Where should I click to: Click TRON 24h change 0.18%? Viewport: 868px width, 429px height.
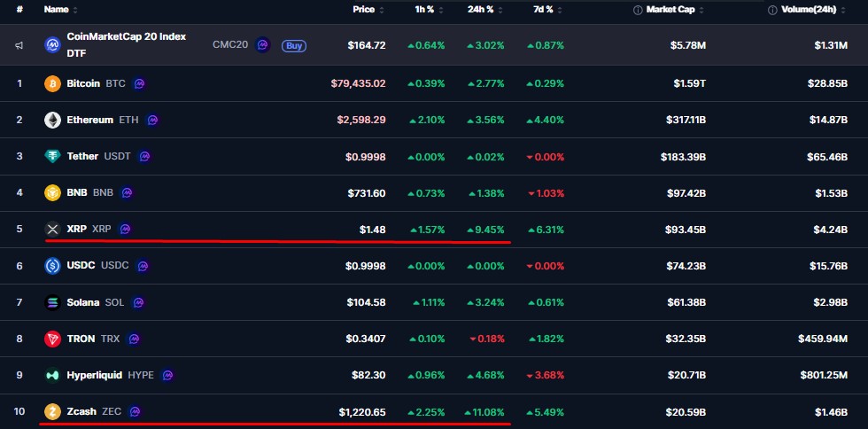point(486,339)
